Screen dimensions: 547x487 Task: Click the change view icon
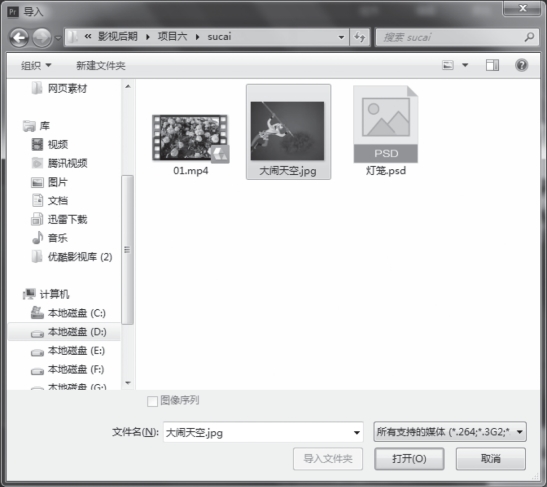(x=448, y=65)
